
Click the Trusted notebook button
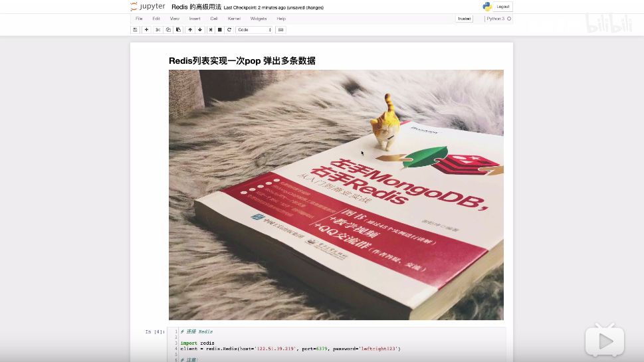pos(464,19)
